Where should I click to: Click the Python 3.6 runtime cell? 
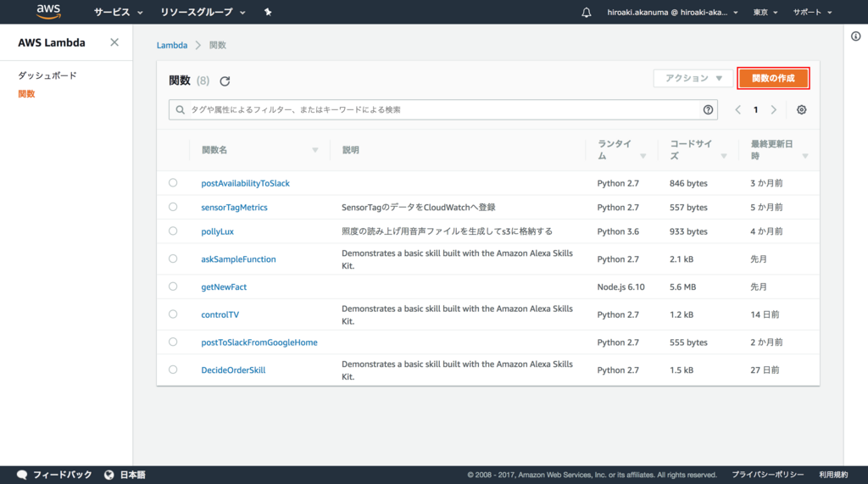click(x=618, y=231)
